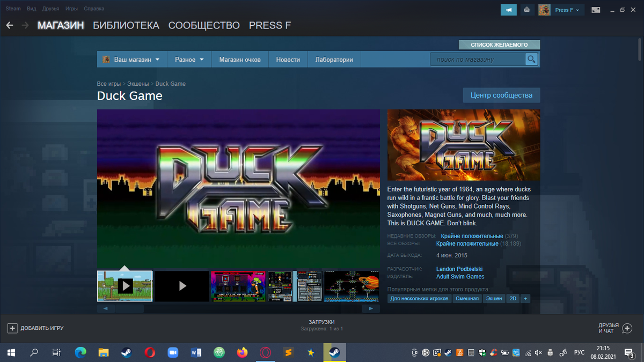Switch to the PRESS F profile tab
This screenshot has width=644, height=362.
click(x=270, y=25)
